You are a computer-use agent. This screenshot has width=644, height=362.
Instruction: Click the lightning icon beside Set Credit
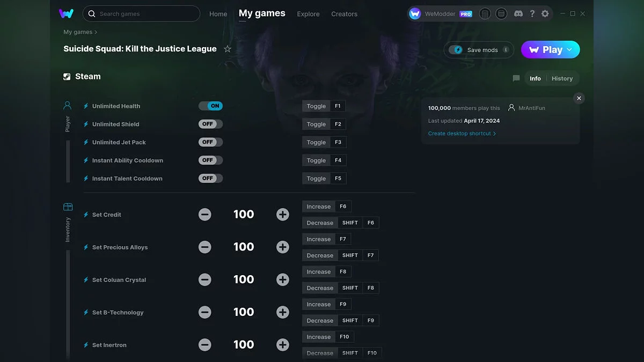pos(86,215)
